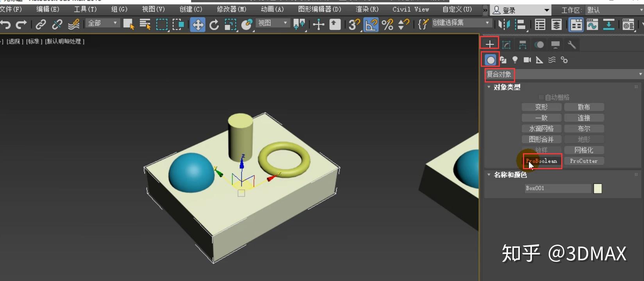Toggle the Ribbon display icon
Viewport: 644px width, 281px height.
pos(576,25)
